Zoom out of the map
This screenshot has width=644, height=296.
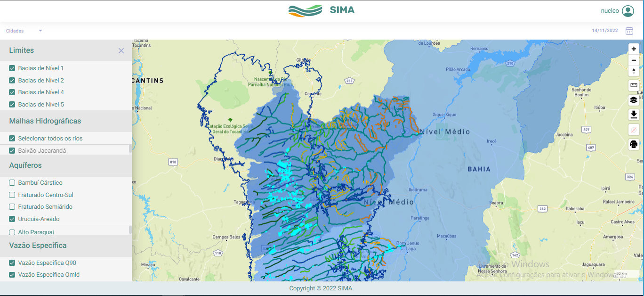[x=634, y=61]
